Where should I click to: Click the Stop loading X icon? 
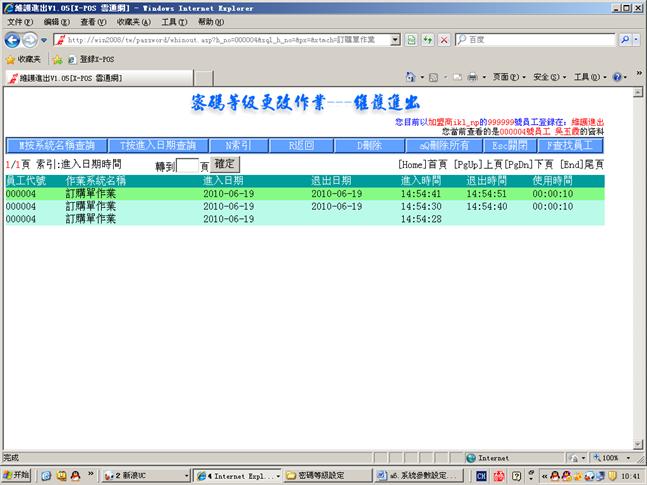coord(443,40)
